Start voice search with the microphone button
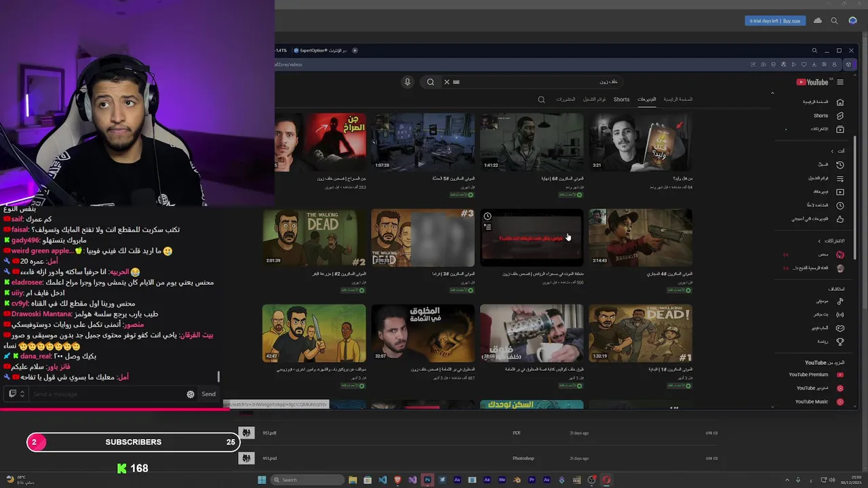Screen dimensions: 868x488 408,82
